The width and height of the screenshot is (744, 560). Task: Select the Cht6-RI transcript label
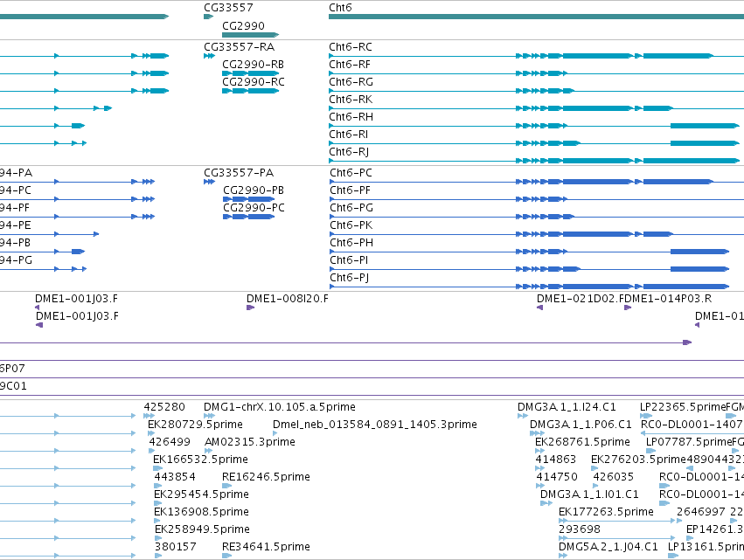coord(348,135)
